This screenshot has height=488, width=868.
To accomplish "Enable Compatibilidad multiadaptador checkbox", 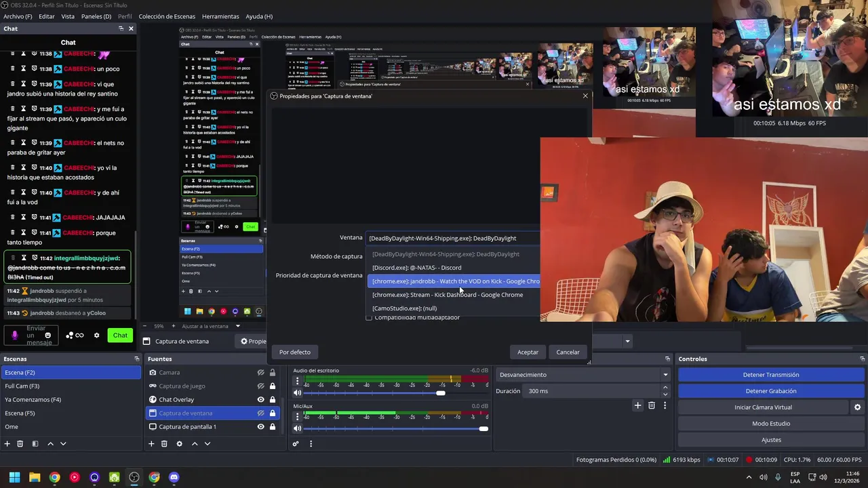I will tap(369, 318).
